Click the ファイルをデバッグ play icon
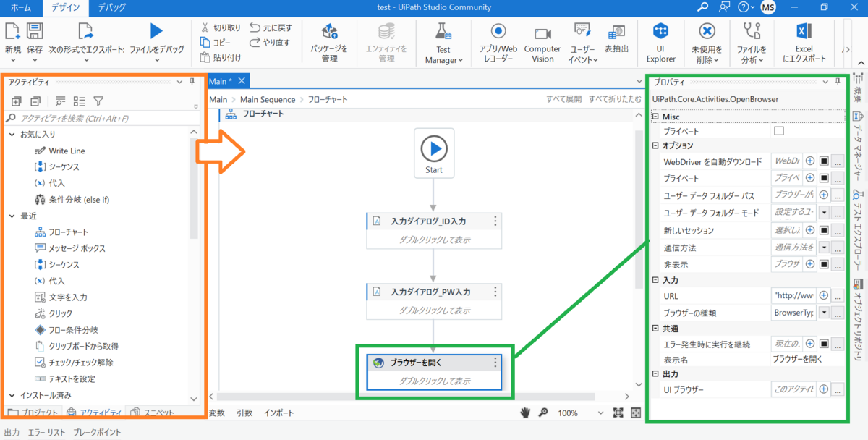 (156, 30)
